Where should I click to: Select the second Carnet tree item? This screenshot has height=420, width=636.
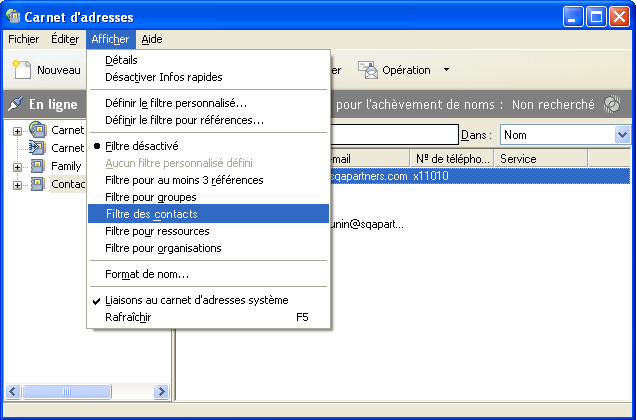tap(67, 148)
